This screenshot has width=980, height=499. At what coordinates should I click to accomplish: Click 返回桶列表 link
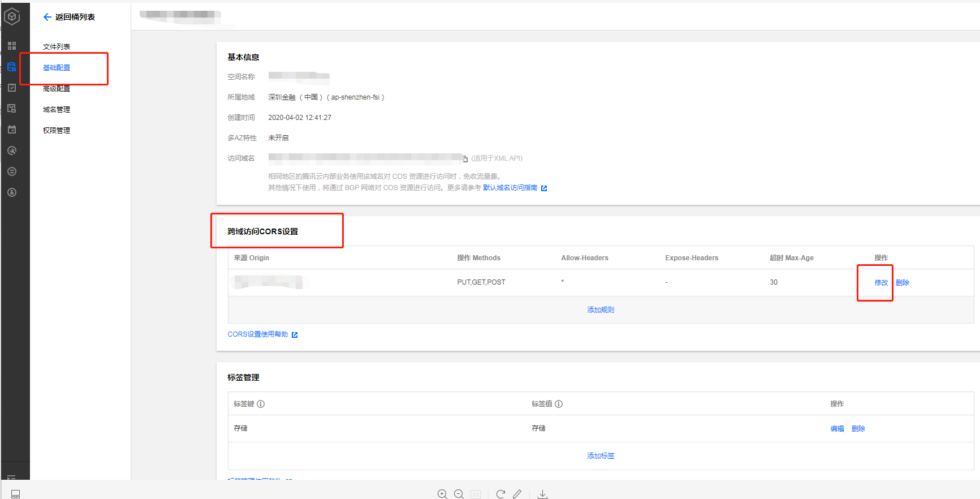pos(75,17)
